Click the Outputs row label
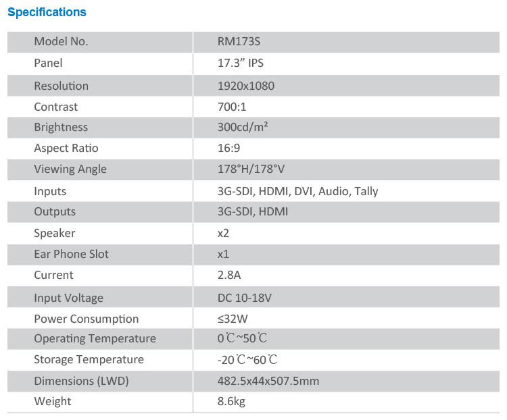The image size is (507, 420). point(55,211)
